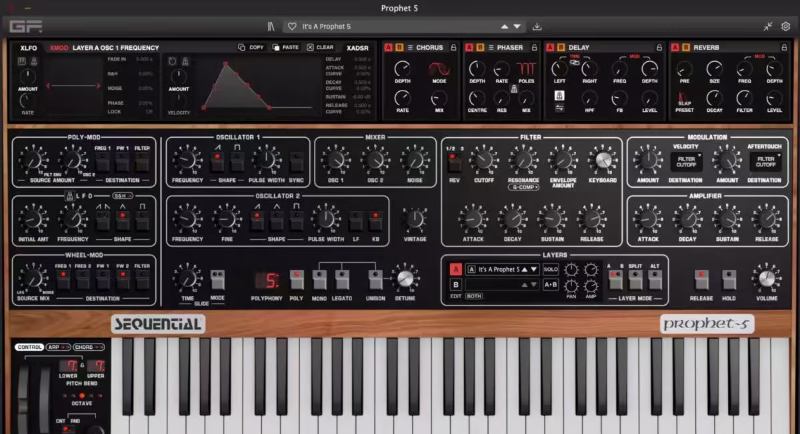Image resolution: width=800 pixels, height=434 pixels.
Task: Select Layer B edit button
Action: 456,285
